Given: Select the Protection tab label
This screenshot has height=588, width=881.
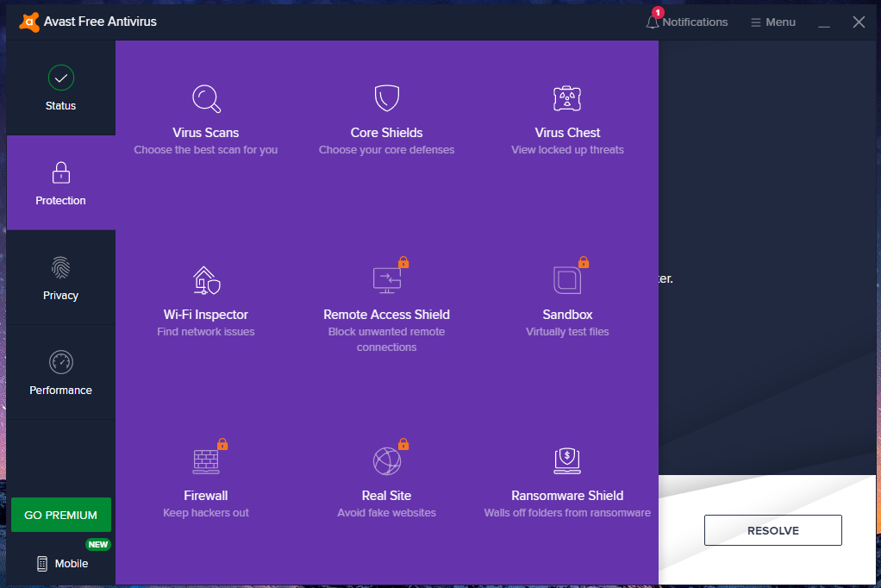Looking at the screenshot, I should [x=60, y=201].
